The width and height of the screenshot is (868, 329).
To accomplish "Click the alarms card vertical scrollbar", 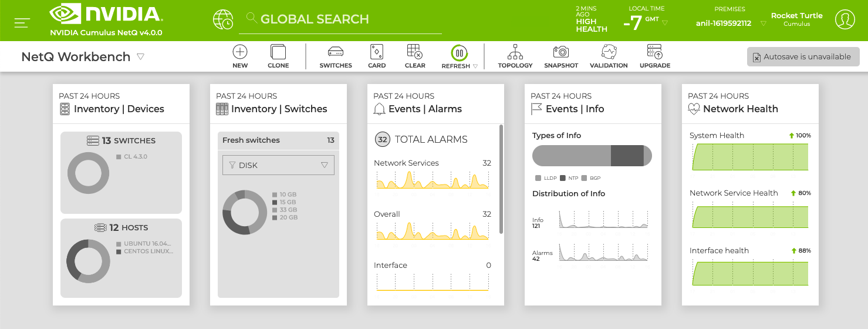I will click(x=501, y=179).
